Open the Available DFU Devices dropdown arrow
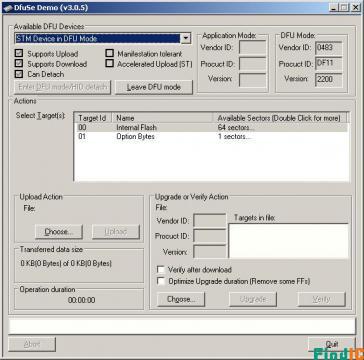 click(186, 38)
